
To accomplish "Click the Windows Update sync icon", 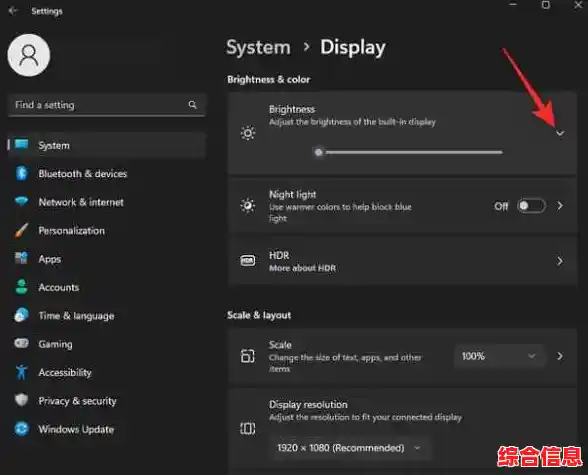I will (x=21, y=429).
